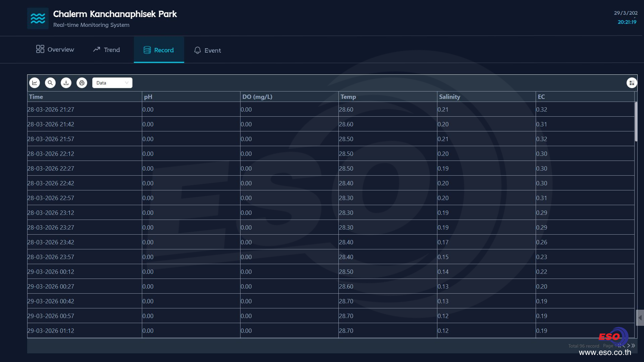Switch to the Trend tab
This screenshot has height=362, width=644.
[x=106, y=50]
